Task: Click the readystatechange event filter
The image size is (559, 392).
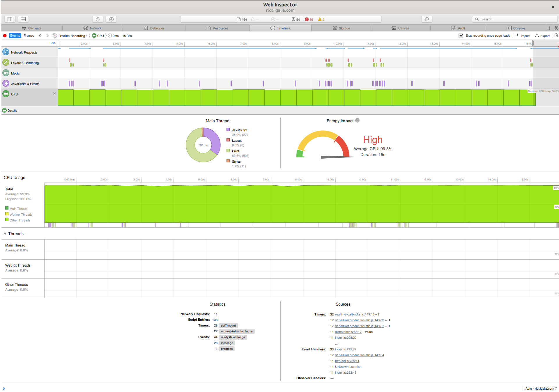Action: 233,337
